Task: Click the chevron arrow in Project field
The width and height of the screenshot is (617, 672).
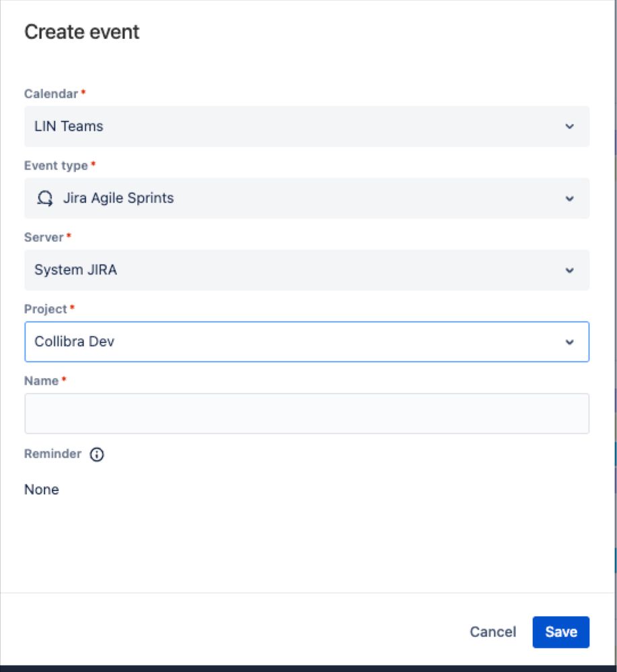Action: [x=569, y=342]
